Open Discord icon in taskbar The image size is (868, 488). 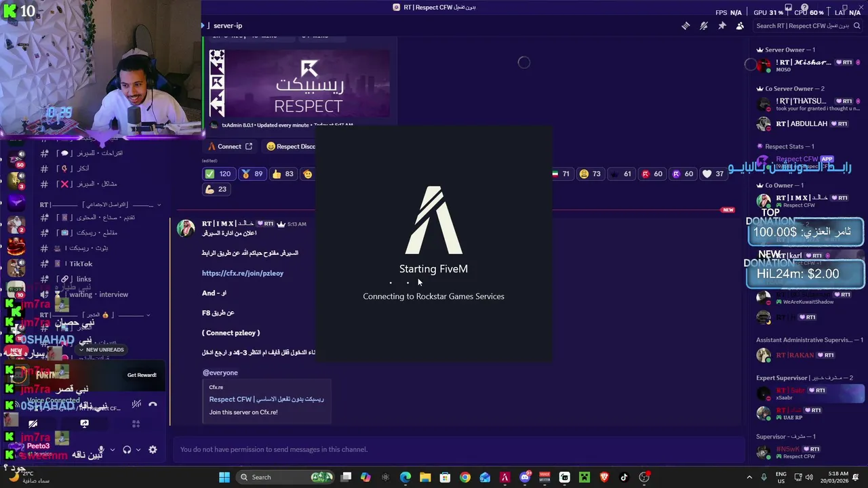pyautogui.click(x=524, y=477)
